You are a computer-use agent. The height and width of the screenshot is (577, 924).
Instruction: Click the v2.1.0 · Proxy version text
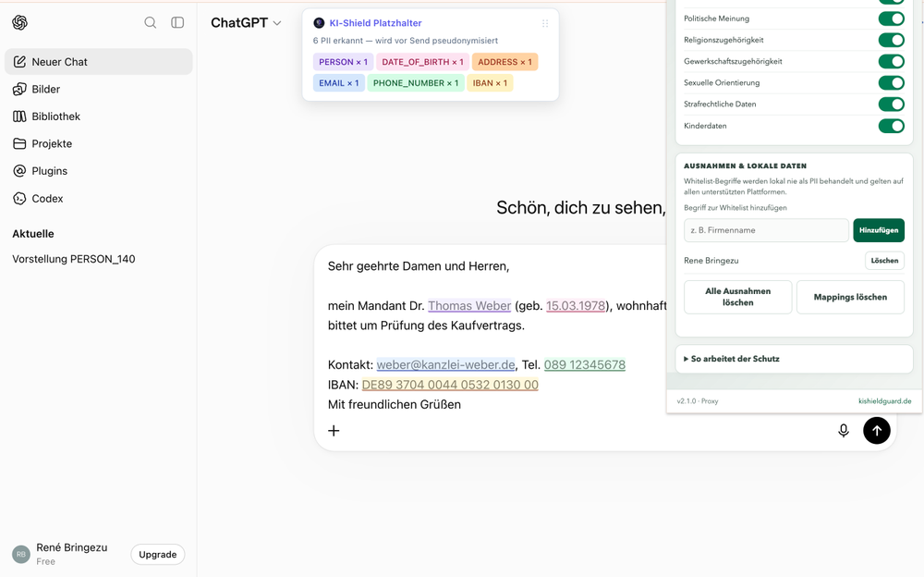pos(697,401)
